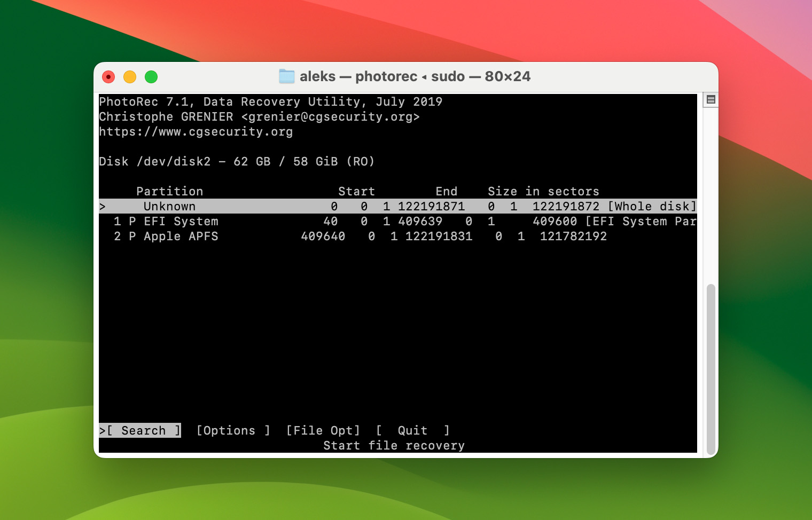Open the Options menu item
812x520 pixels.
[233, 430]
